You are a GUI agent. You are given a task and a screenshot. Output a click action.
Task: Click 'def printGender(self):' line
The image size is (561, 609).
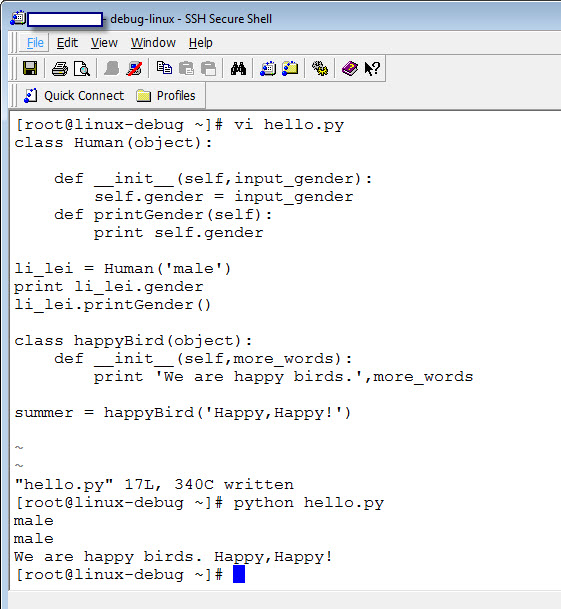163,215
